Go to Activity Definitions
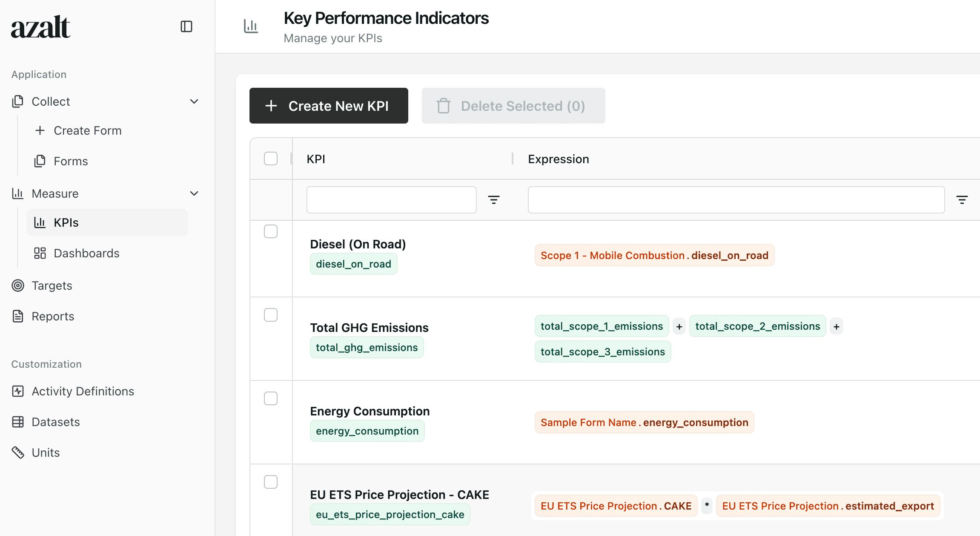Image resolution: width=980 pixels, height=536 pixels. pyautogui.click(x=83, y=391)
